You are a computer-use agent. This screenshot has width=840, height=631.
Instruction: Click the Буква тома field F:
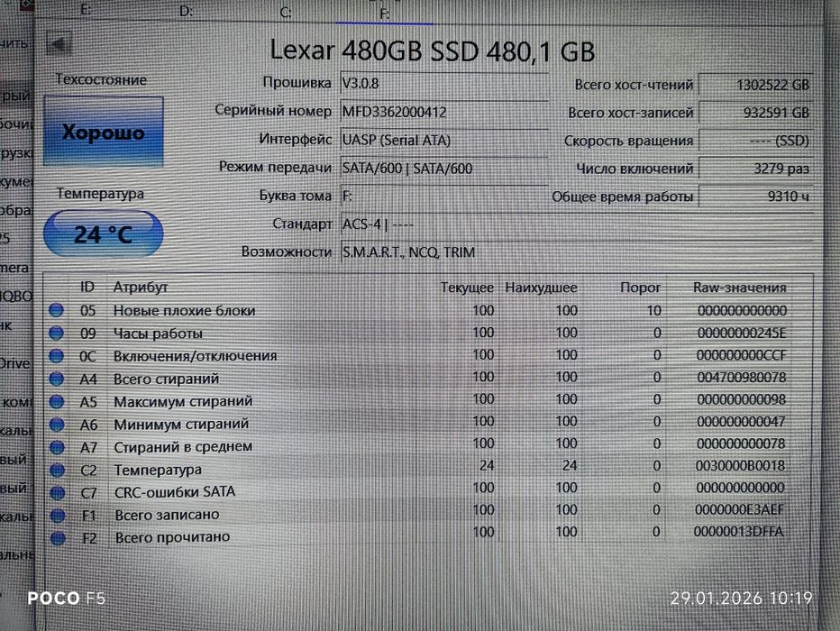coord(443,196)
